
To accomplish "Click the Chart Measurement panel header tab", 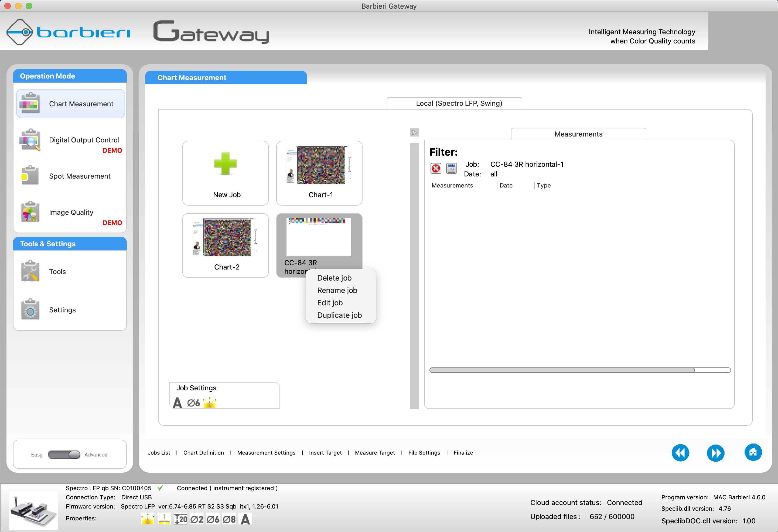I will pos(226,77).
